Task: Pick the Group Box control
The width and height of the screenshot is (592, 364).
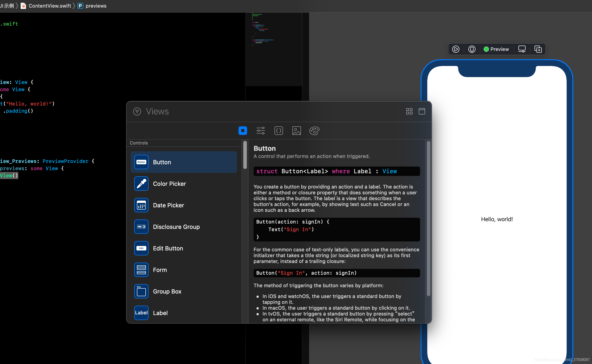Action: click(167, 291)
